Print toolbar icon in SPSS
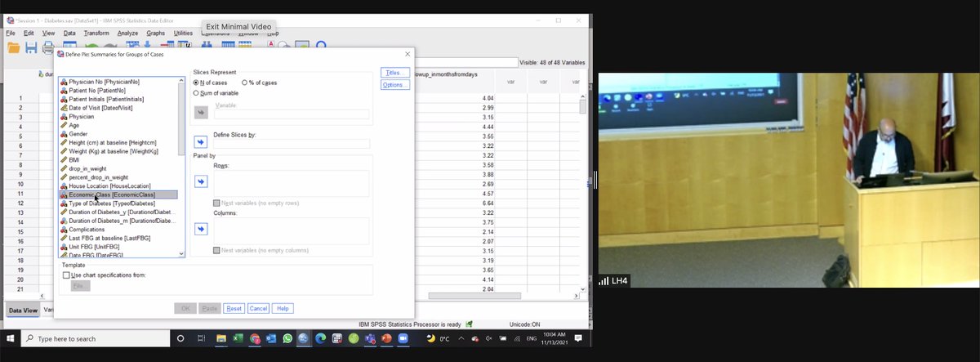Screen dimensions: 980x362 tap(48, 47)
